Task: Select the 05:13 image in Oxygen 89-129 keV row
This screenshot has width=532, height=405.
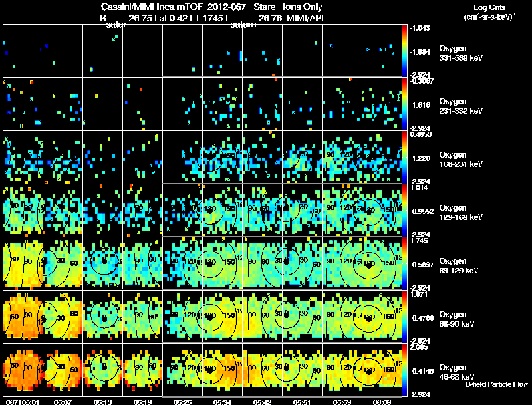Action: pyautogui.click(x=103, y=263)
